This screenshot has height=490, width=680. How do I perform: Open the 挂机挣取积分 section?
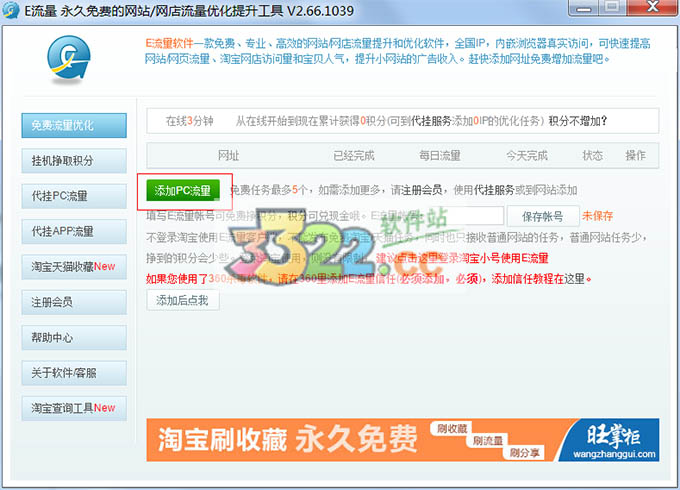tap(74, 161)
